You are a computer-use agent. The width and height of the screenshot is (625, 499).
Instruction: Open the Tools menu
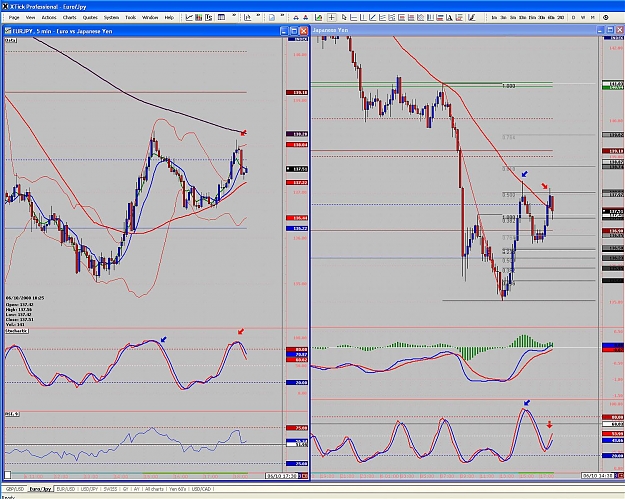point(131,18)
